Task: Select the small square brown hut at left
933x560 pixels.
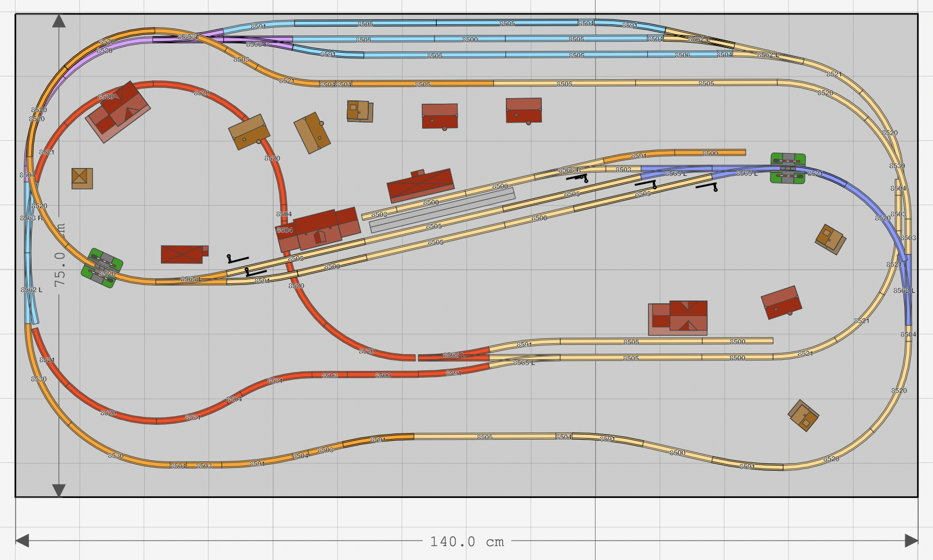Action: [x=82, y=178]
